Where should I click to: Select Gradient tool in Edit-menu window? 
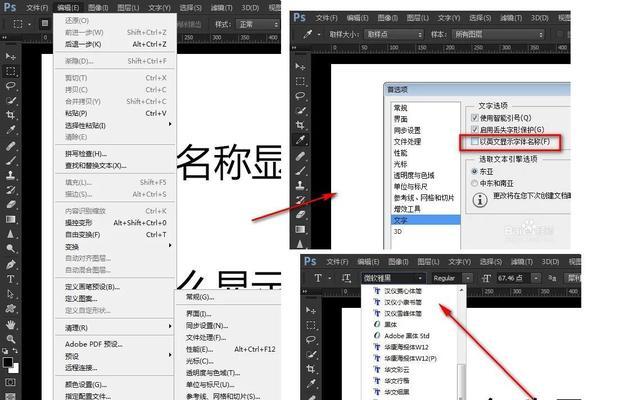[10, 219]
